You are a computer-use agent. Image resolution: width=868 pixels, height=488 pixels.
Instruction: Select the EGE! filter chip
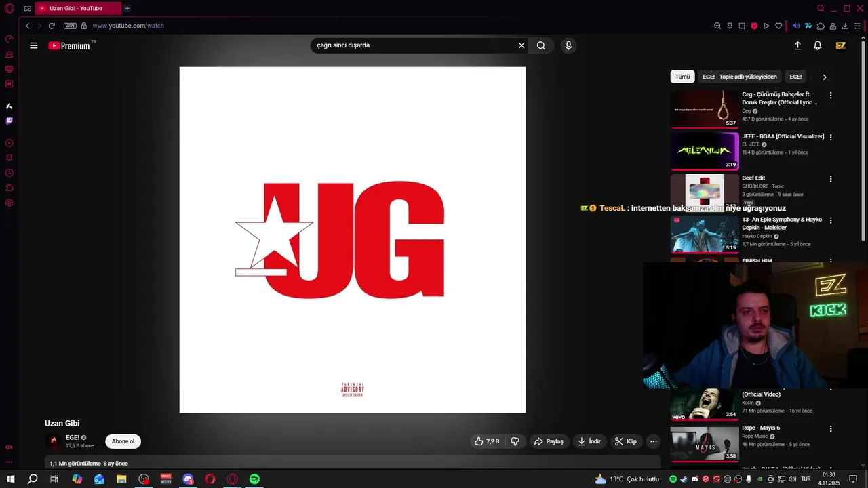(795, 77)
